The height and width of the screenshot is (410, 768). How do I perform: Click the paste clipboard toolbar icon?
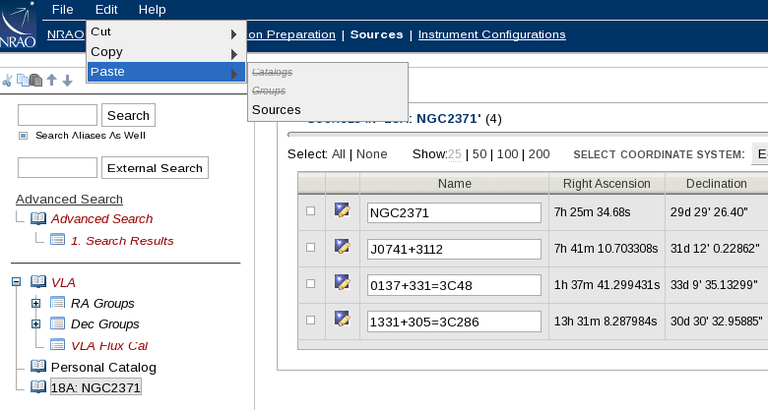pos(36,80)
